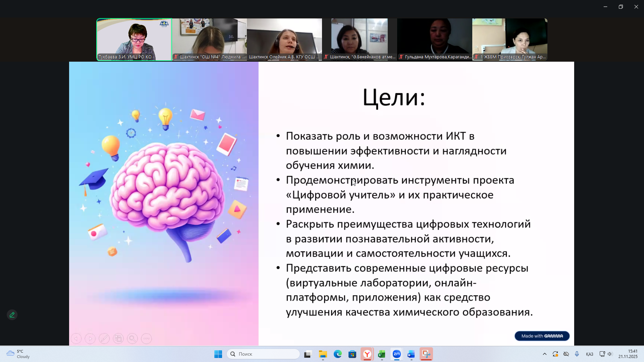644x362 pixels.
Task: Switch the ҚАЗ keyboard language indicator
Action: (x=589, y=354)
